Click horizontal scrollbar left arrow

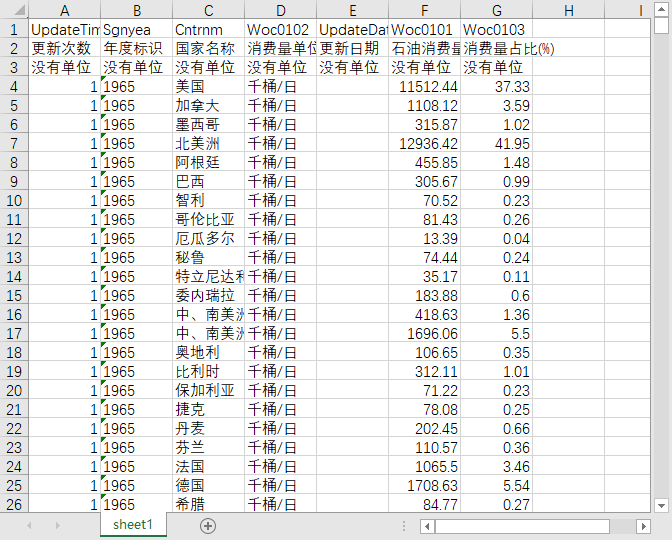click(427, 526)
